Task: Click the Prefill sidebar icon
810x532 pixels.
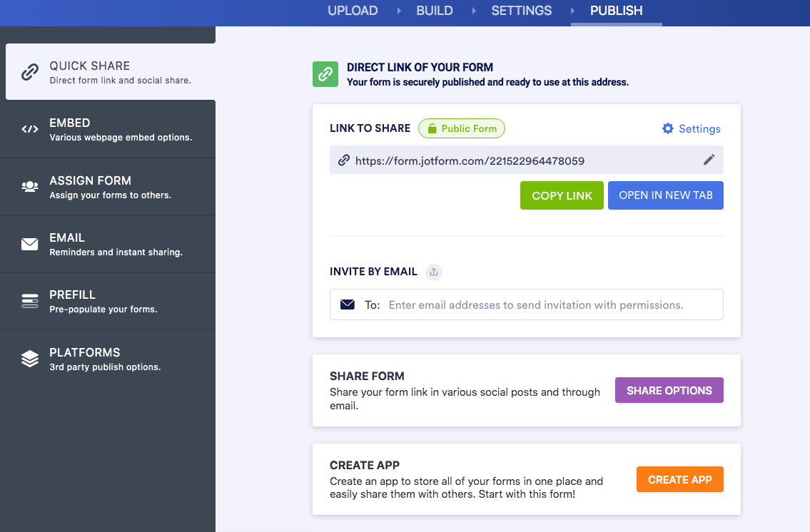Action: (29, 301)
